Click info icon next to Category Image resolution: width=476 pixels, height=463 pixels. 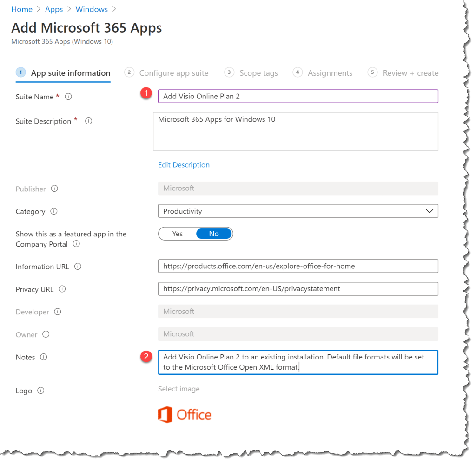click(x=54, y=211)
